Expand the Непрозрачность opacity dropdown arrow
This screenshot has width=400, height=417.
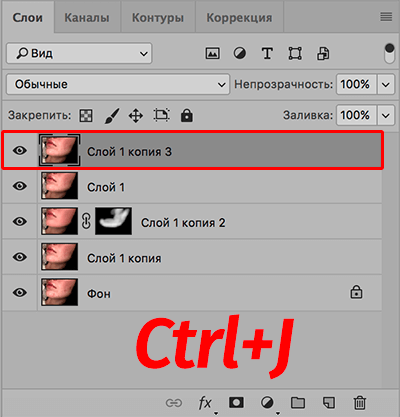click(x=386, y=84)
